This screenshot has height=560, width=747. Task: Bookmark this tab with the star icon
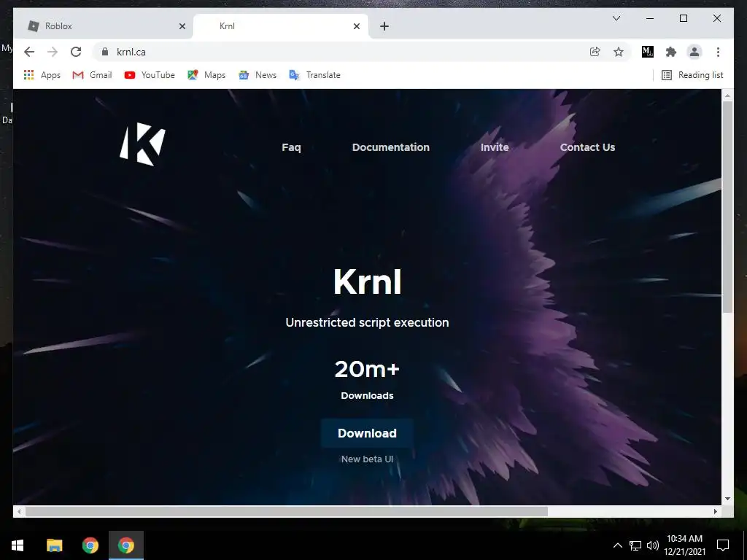[619, 52]
